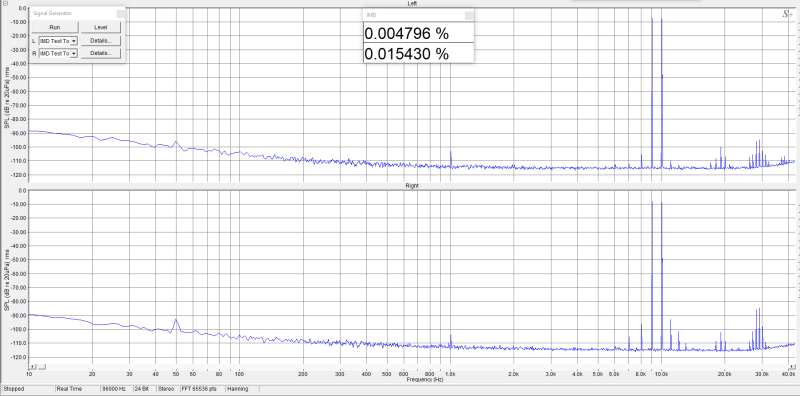Expand the L channel signal type dropdown
Image resolution: width=800 pixels, height=396 pixels.
(x=74, y=41)
